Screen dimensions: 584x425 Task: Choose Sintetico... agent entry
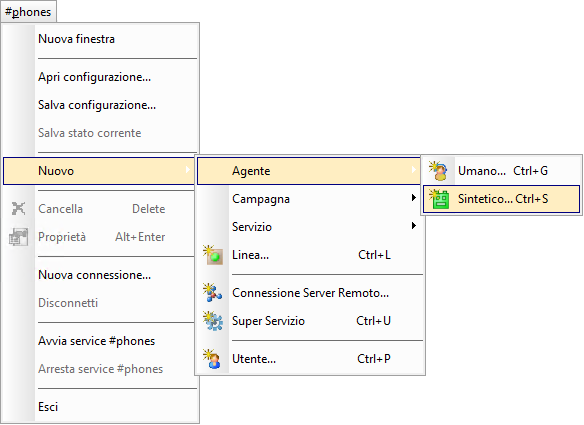(x=501, y=199)
